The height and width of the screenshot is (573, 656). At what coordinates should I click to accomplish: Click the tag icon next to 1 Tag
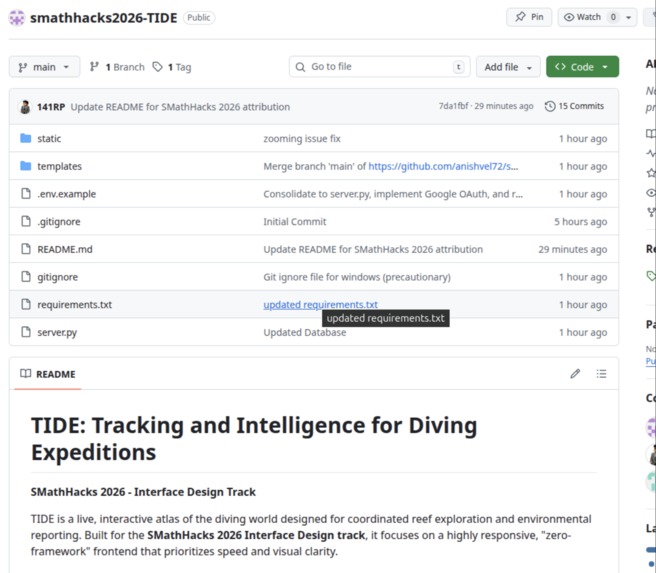click(157, 67)
